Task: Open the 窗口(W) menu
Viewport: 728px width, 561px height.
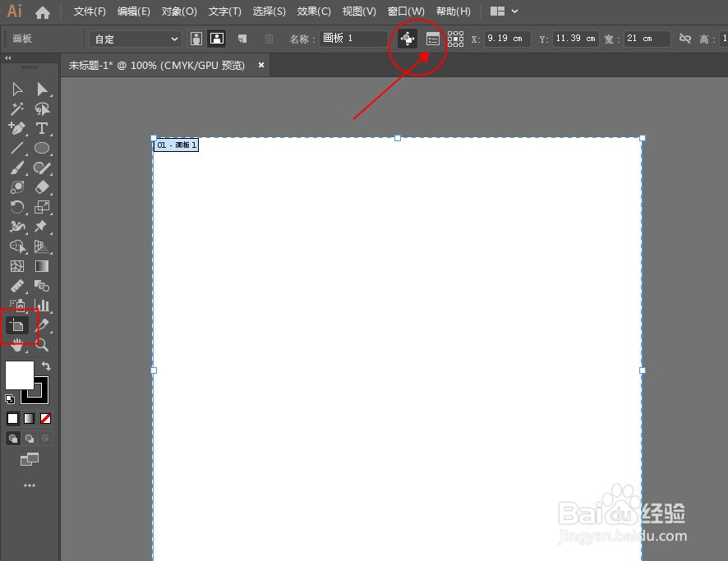Action: click(406, 11)
